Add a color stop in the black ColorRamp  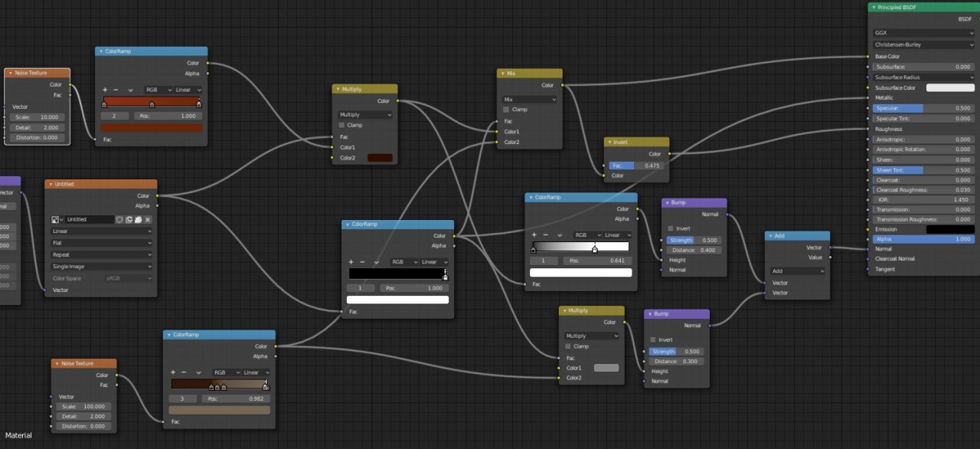[351, 262]
